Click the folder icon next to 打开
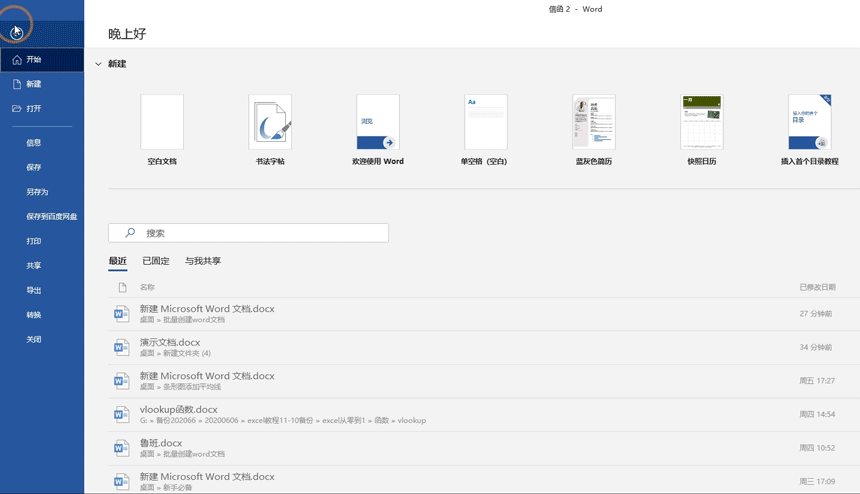This screenshot has width=860, height=494. tap(17, 109)
